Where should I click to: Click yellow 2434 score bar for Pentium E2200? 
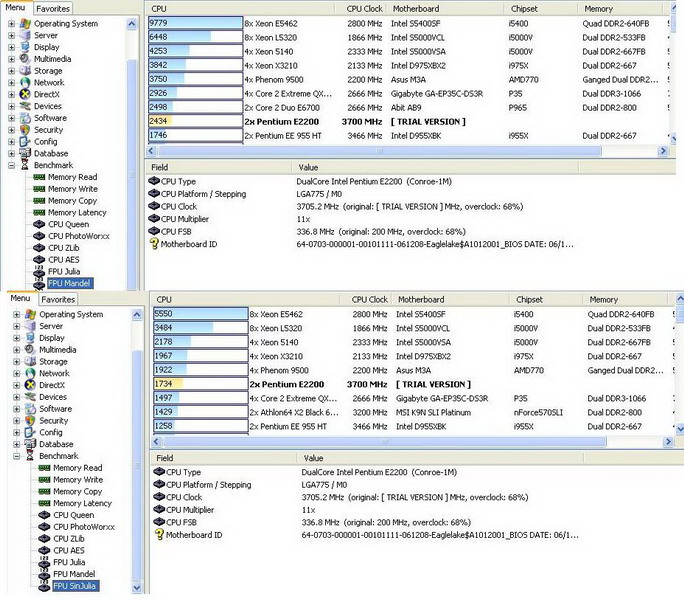click(x=195, y=121)
